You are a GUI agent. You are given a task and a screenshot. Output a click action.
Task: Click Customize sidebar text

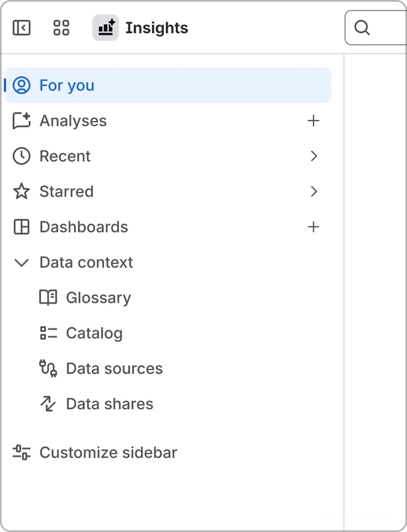(x=108, y=453)
